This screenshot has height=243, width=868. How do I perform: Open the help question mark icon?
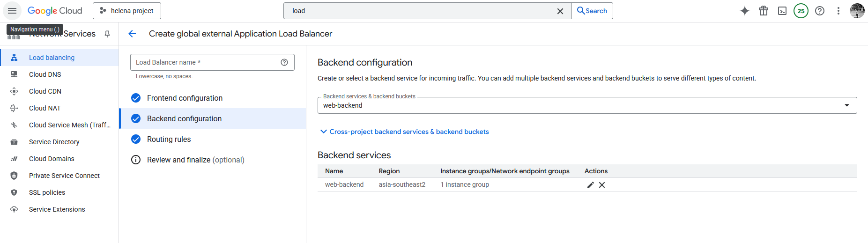tap(820, 11)
